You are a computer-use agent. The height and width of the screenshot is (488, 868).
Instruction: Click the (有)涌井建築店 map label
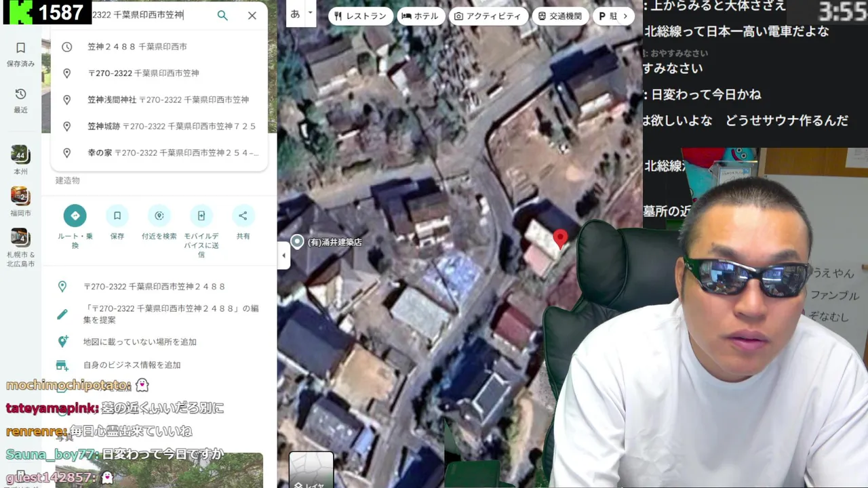pos(334,242)
